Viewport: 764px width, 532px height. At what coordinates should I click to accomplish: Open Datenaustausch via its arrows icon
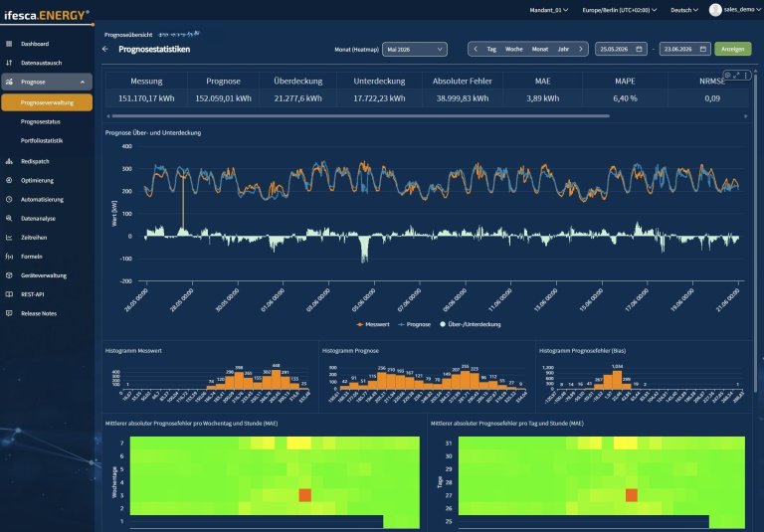pos(9,63)
